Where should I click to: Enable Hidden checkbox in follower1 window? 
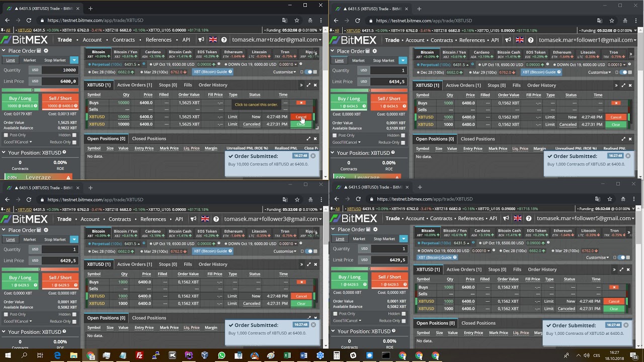click(403, 135)
